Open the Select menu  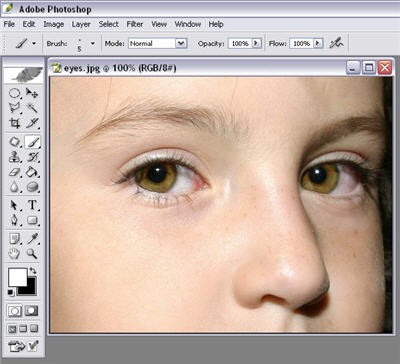(108, 24)
